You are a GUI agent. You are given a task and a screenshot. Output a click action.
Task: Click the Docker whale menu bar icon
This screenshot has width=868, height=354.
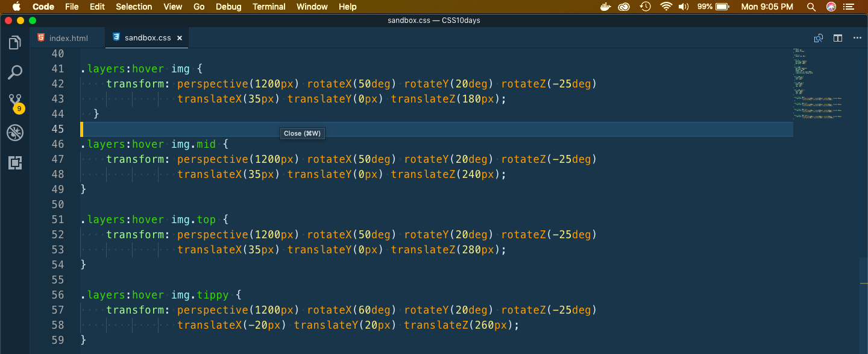(x=606, y=7)
